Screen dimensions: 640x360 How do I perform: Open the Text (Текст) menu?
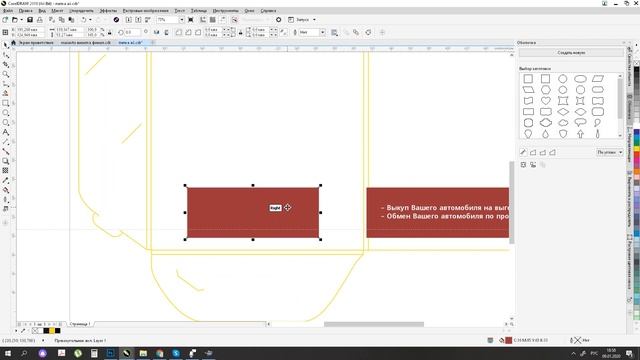[x=179, y=11]
